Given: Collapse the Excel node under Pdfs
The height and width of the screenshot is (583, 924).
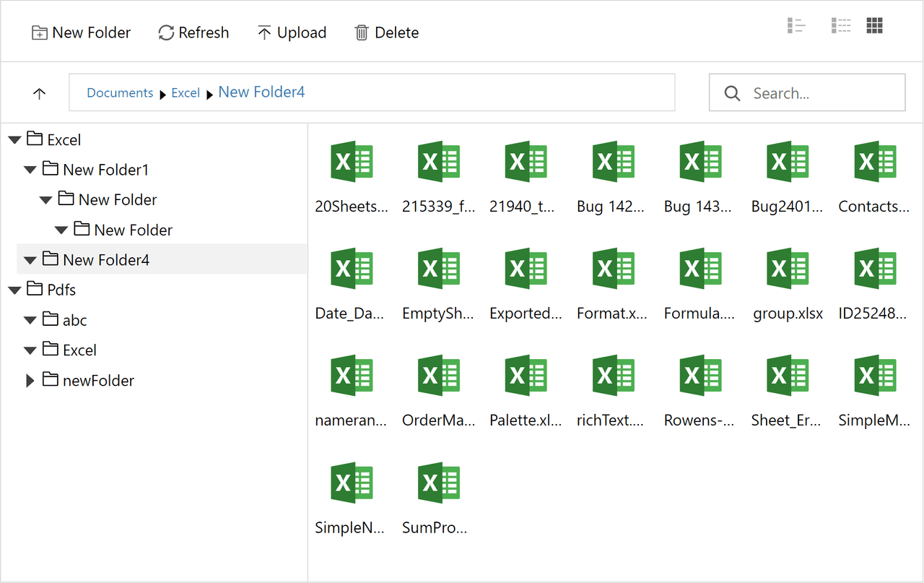Looking at the screenshot, I should [x=30, y=350].
